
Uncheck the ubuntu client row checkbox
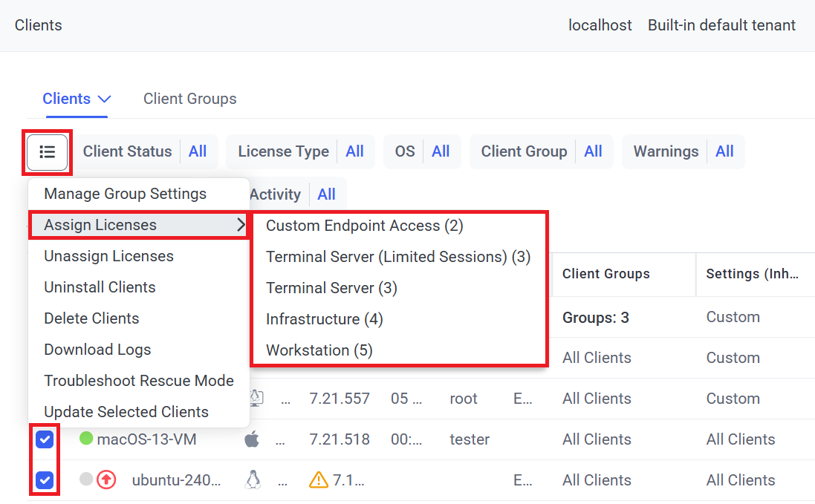45,480
